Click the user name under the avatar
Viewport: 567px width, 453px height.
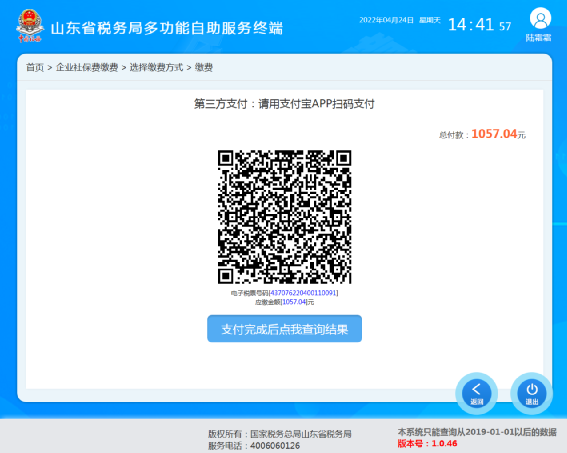[538, 38]
